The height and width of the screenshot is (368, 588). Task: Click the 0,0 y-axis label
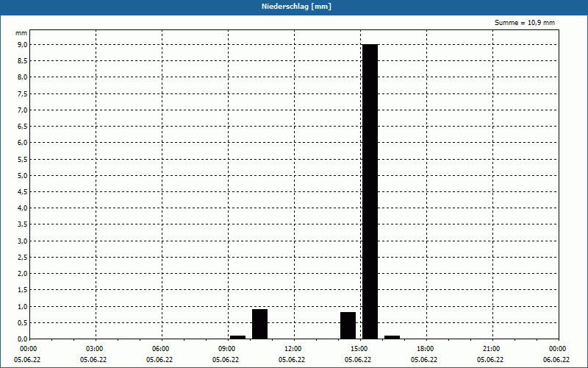tap(22, 339)
